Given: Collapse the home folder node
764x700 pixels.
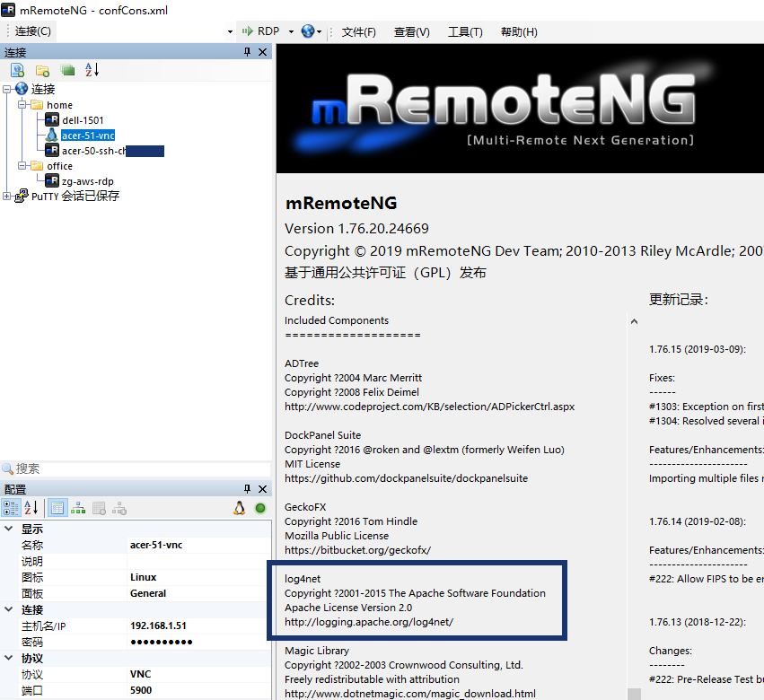Looking at the screenshot, I should point(22,104).
